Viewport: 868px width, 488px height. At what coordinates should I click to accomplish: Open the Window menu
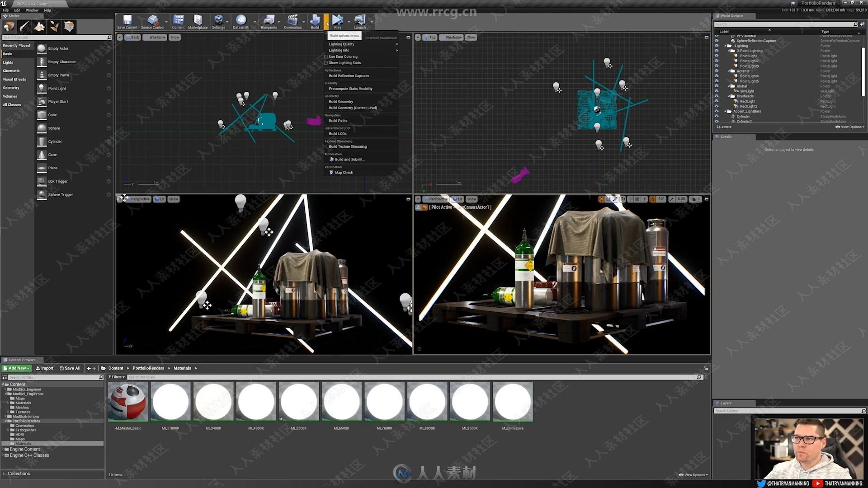(x=32, y=10)
